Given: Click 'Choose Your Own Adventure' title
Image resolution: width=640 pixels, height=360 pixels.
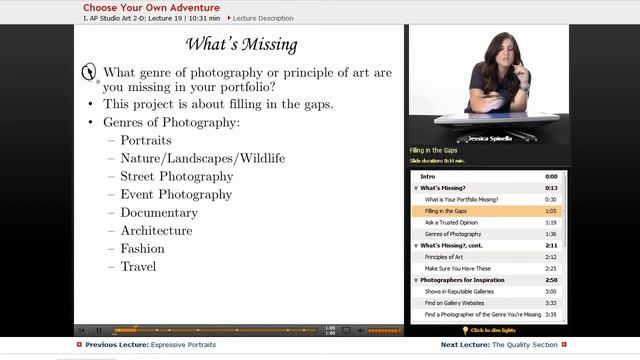Looking at the screenshot, I should click(x=151, y=7).
